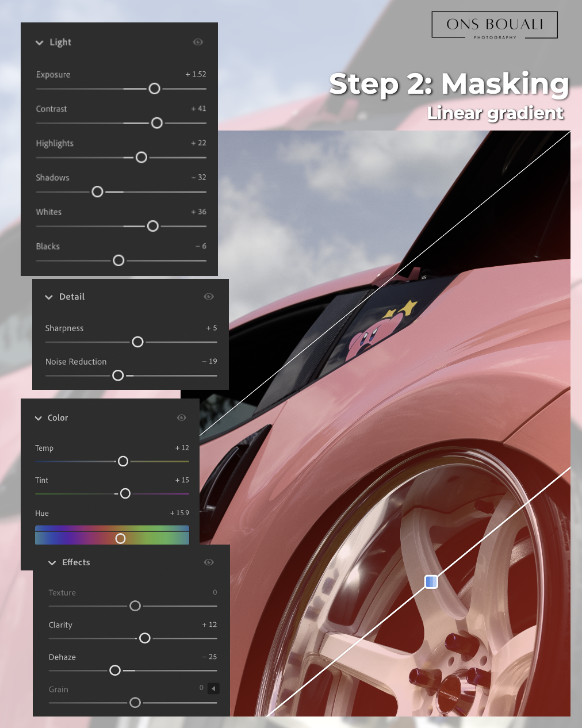This screenshot has height=728, width=582.
Task: Click the Detail panel title
Action: tap(72, 297)
